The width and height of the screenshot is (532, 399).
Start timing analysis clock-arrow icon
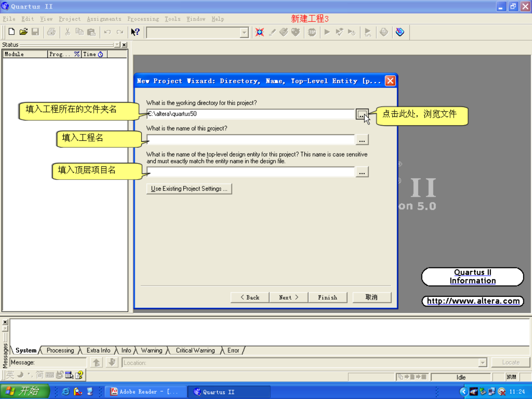[352, 32]
